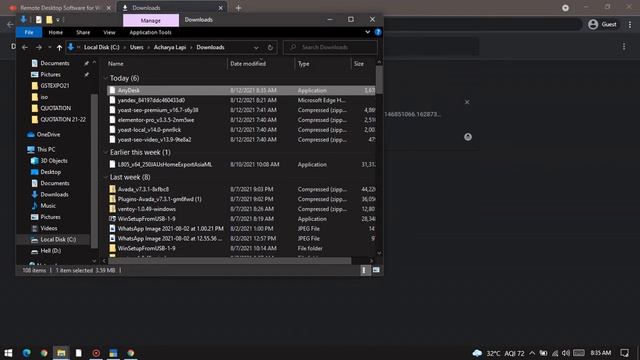Image resolution: width=640 pixels, height=360 pixels.
Task: Switch to details view toggle in status bar
Action: coord(364,270)
